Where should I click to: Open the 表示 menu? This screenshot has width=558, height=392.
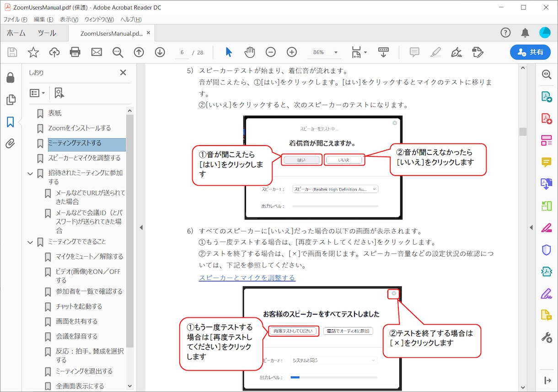click(x=69, y=19)
